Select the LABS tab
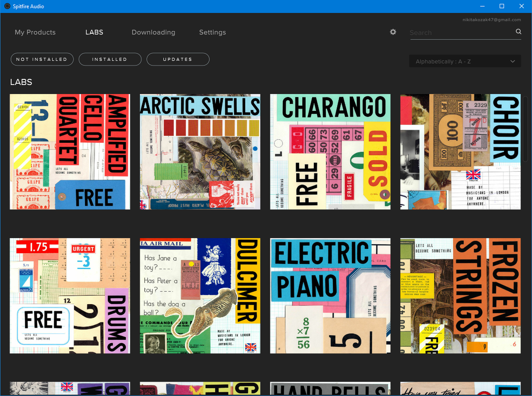Viewport: 532px width, 396px height. click(94, 32)
